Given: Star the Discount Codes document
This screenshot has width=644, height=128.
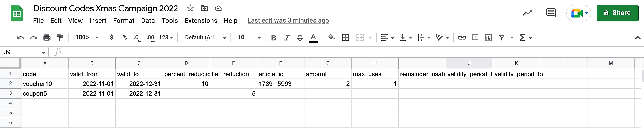Looking at the screenshot, I should [190, 8].
